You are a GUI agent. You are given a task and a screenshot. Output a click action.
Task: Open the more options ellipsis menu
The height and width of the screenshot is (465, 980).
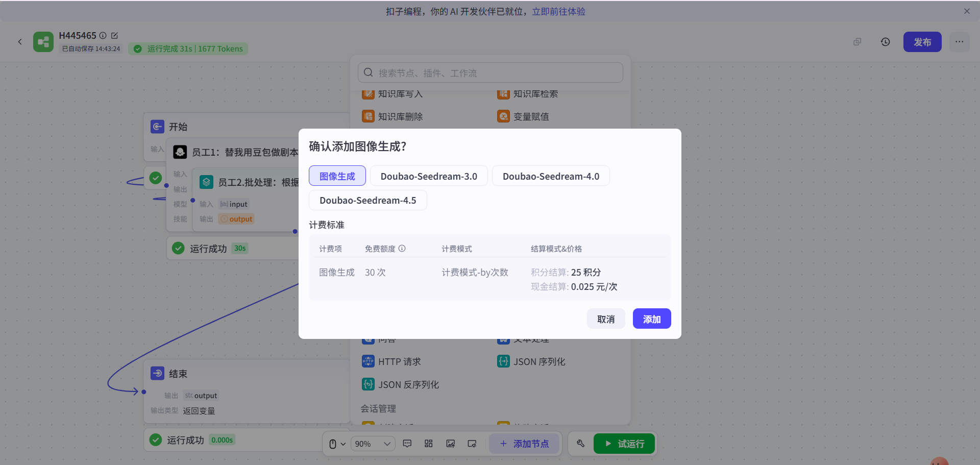click(x=960, y=42)
